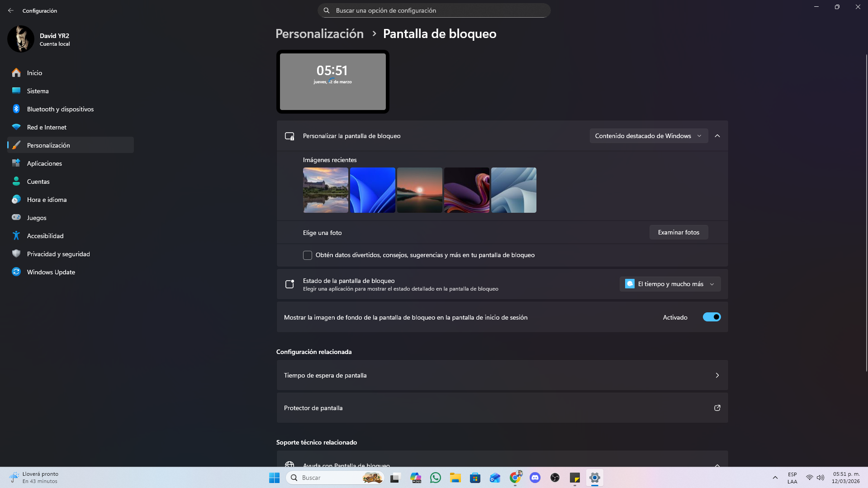Click the volume icon in system tray
868x488 pixels.
pos(820,478)
